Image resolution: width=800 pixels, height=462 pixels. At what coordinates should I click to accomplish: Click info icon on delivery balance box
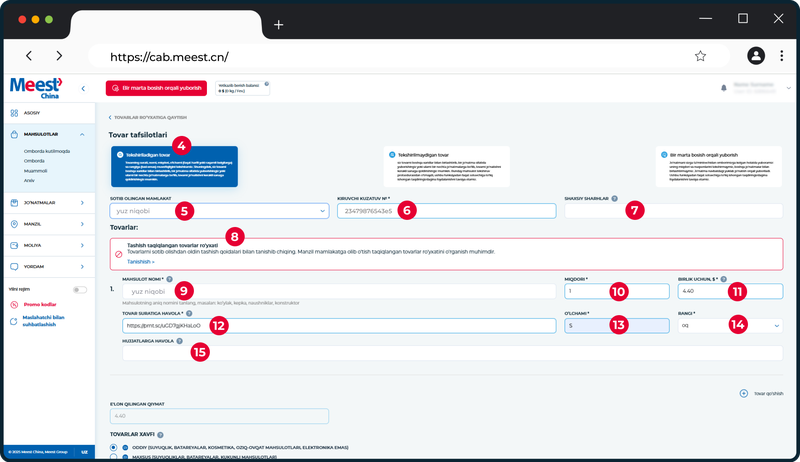[266, 84]
